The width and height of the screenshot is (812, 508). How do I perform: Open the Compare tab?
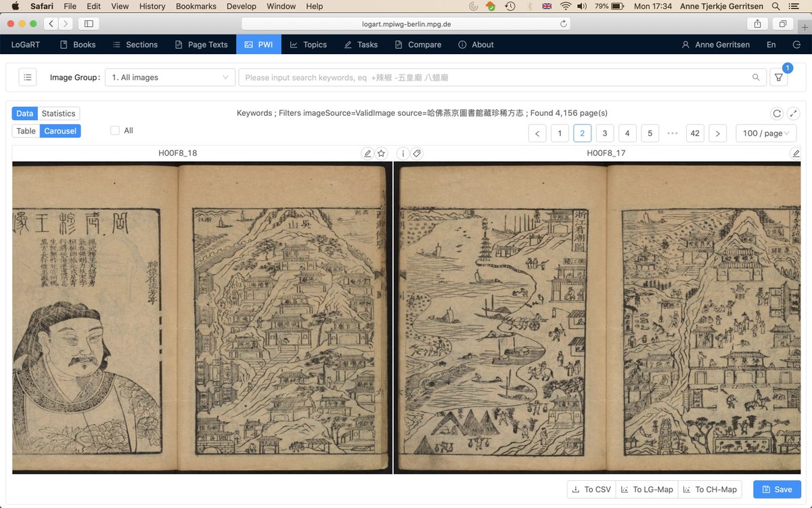coord(418,45)
